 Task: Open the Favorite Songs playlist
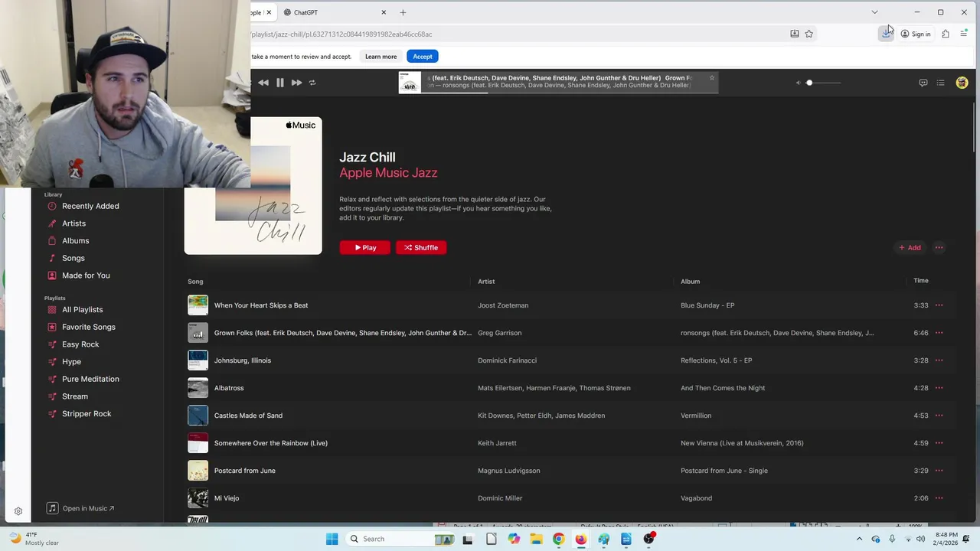point(89,327)
